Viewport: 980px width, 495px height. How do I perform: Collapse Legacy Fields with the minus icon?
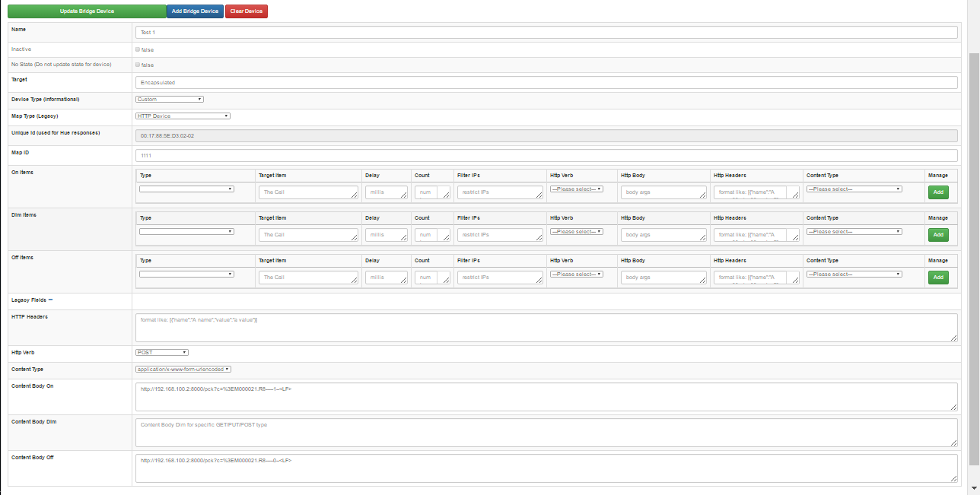tap(50, 300)
